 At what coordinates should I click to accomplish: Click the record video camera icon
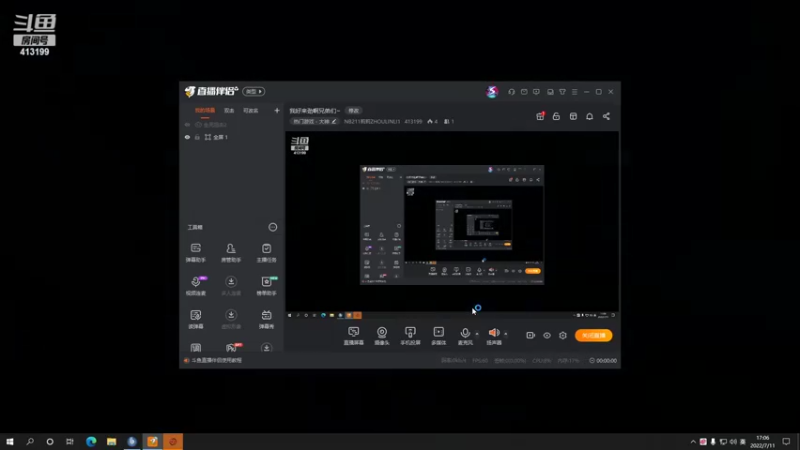531,335
